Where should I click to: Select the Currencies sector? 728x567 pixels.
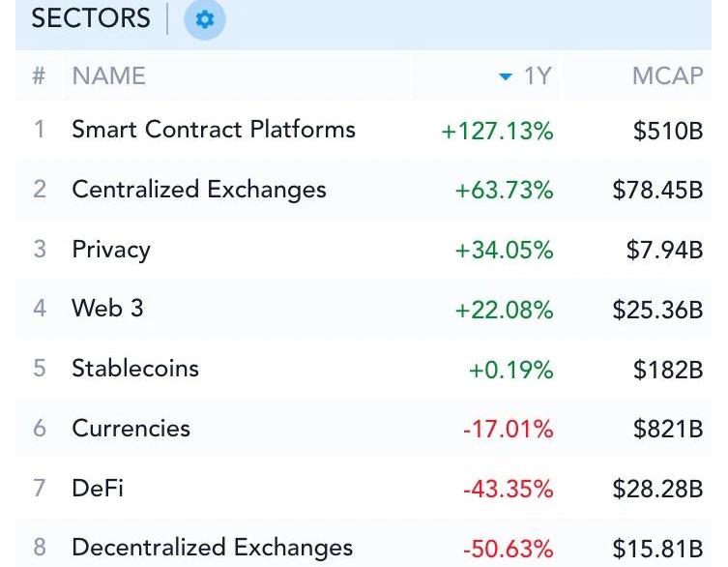(x=131, y=429)
